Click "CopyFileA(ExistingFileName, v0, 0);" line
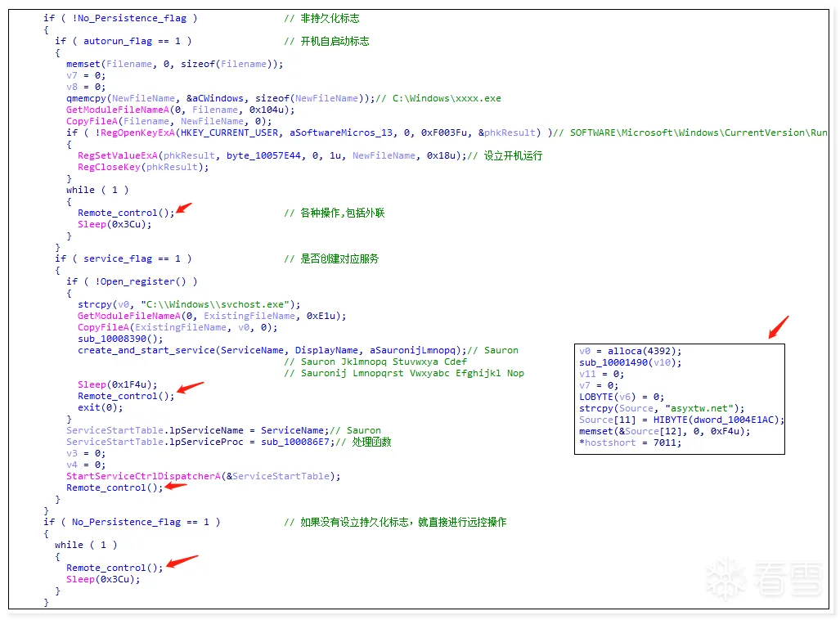Viewport: 840px width, 620px height. (177, 327)
